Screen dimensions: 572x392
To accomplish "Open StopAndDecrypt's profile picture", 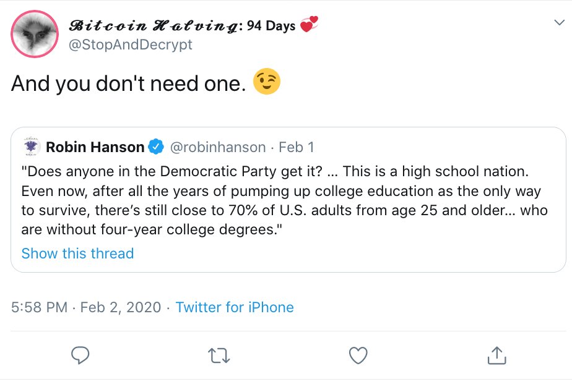I will click(35, 35).
